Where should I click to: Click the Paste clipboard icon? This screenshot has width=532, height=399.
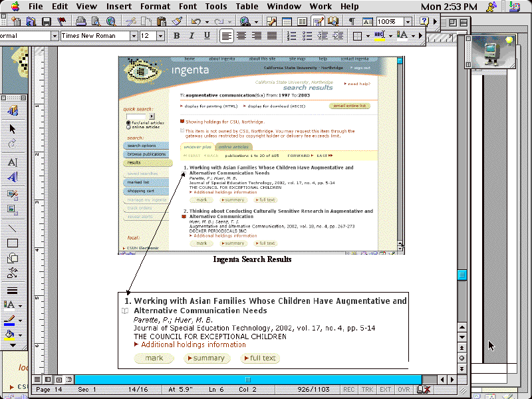(161, 22)
